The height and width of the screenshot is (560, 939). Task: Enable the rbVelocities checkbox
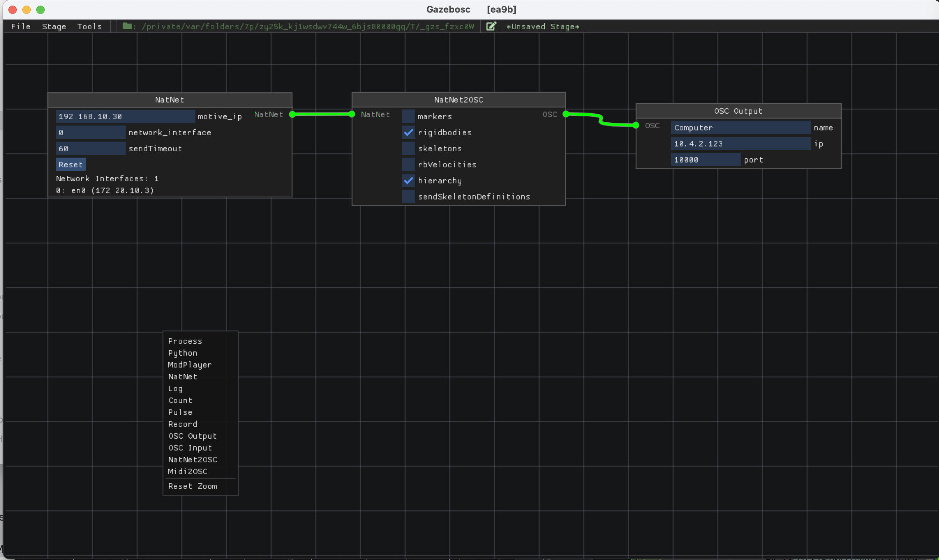pos(409,165)
